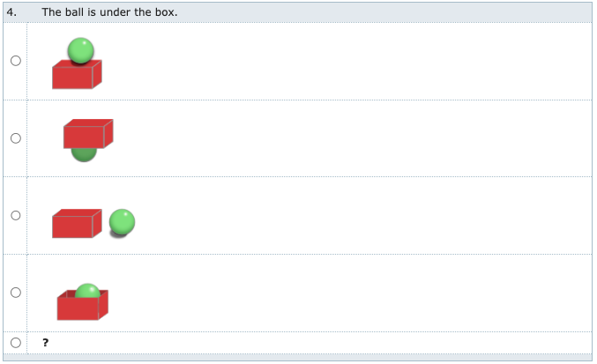Image resolution: width=597 pixels, height=364 pixels.
Task: Click the green ball right of red box
Action: [123, 222]
